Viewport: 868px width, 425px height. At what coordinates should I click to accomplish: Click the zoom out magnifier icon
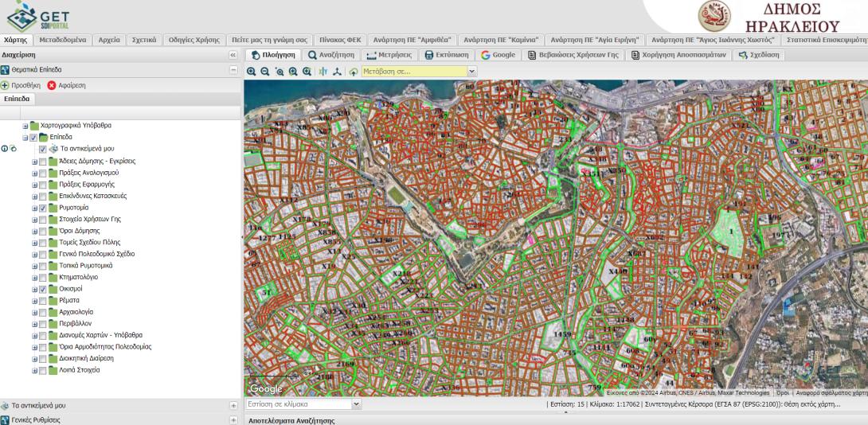(x=265, y=71)
